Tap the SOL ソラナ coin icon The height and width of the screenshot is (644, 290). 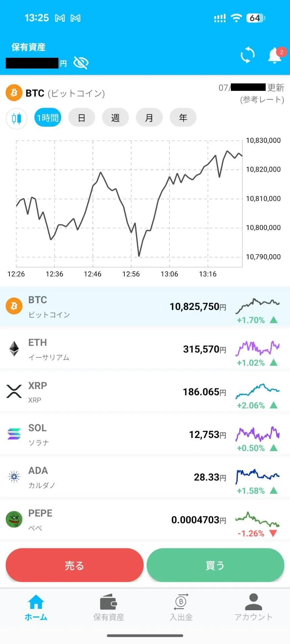(x=14, y=434)
